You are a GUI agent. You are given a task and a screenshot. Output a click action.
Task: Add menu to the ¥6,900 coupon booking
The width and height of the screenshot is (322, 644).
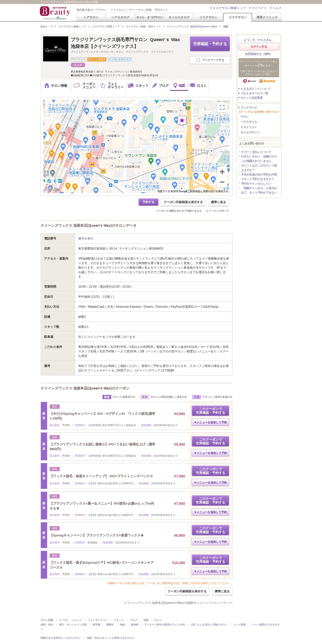(x=210, y=542)
